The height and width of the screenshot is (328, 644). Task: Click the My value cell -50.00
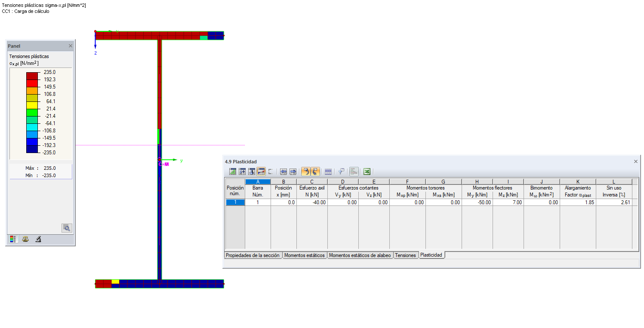(x=477, y=202)
